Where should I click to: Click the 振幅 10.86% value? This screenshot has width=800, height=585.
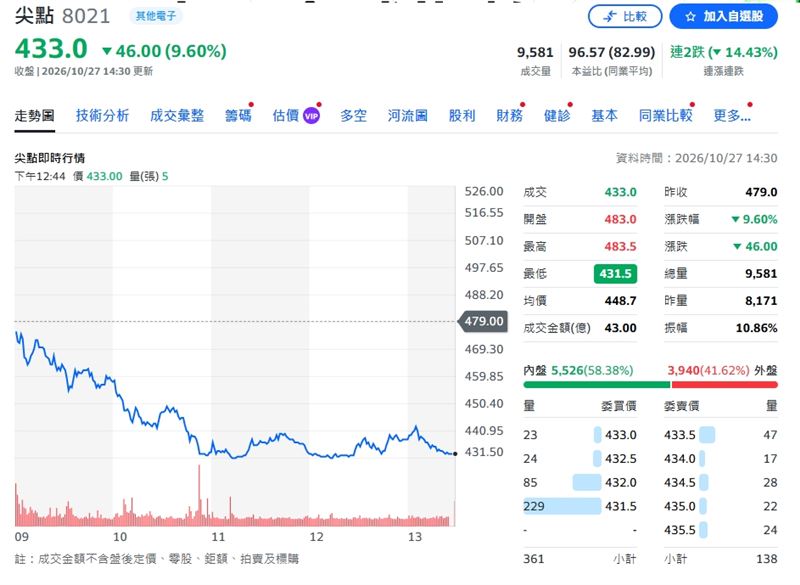(x=757, y=328)
